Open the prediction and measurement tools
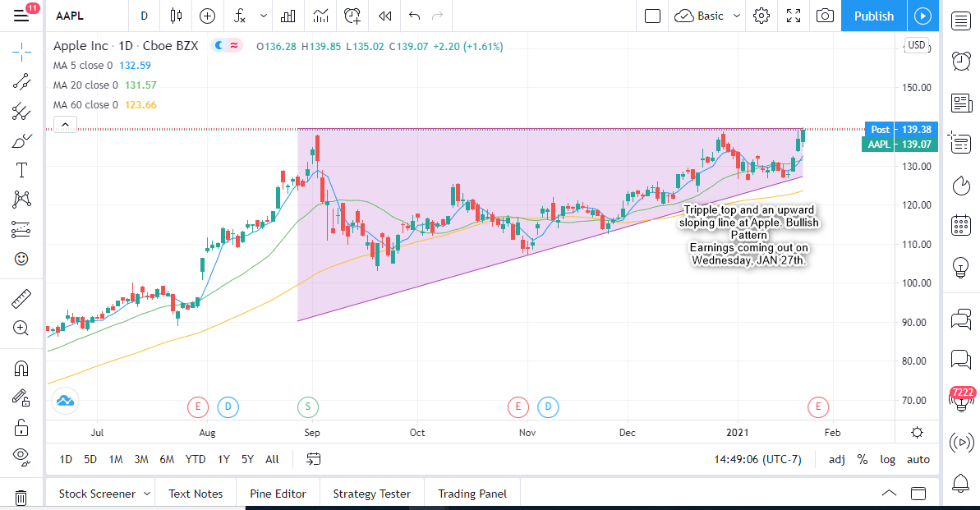This screenshot has width=980, height=510. click(x=21, y=229)
